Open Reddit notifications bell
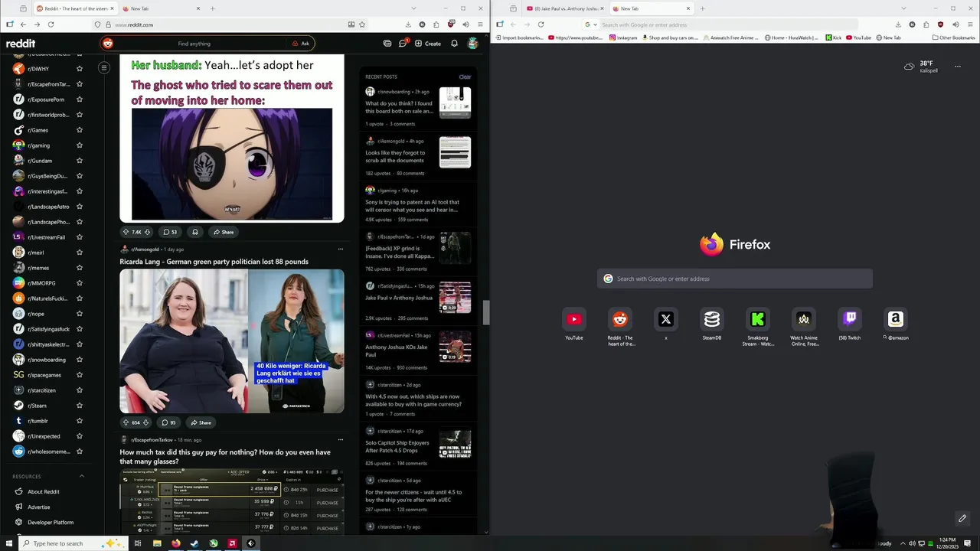Image resolution: width=980 pixels, height=551 pixels. tap(454, 44)
